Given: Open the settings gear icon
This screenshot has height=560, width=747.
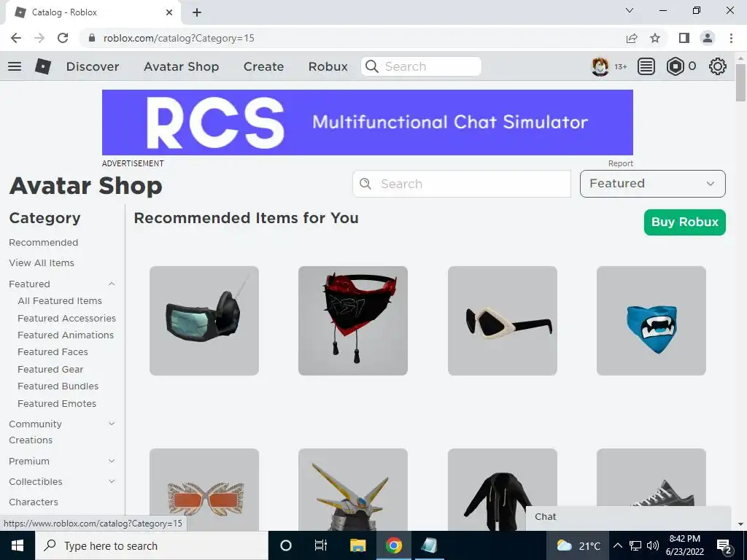Looking at the screenshot, I should [x=718, y=66].
